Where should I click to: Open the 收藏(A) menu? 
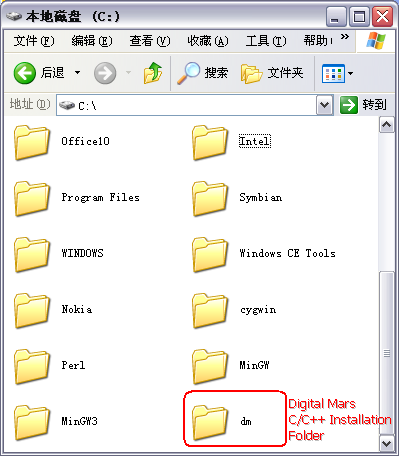(208, 41)
